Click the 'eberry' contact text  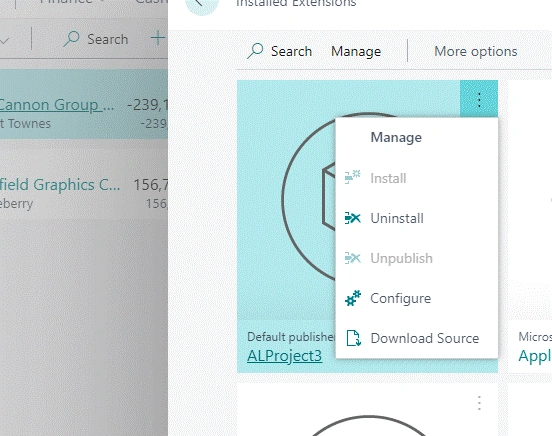(x=17, y=204)
